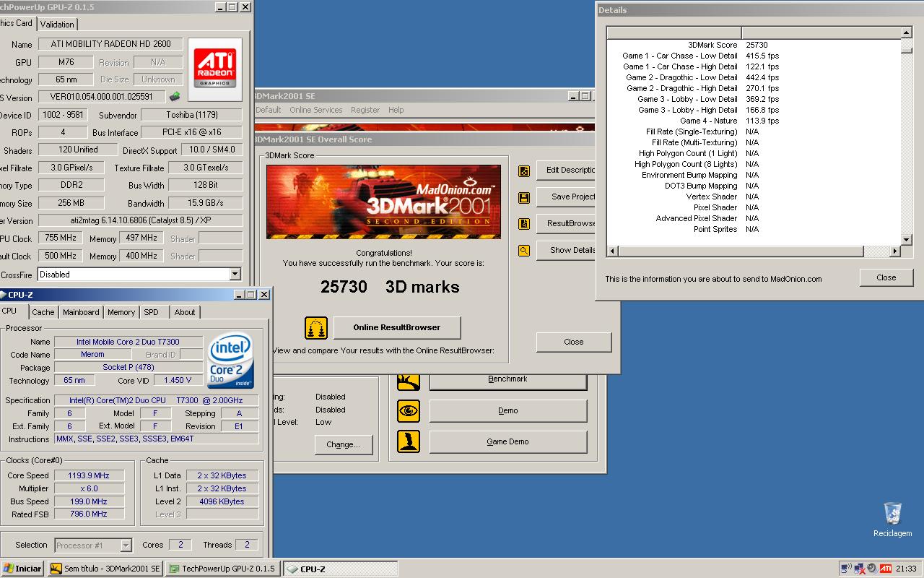Open the CrossFire dropdown in GPU-Z
Screen dimensions: 924x578
pos(235,275)
